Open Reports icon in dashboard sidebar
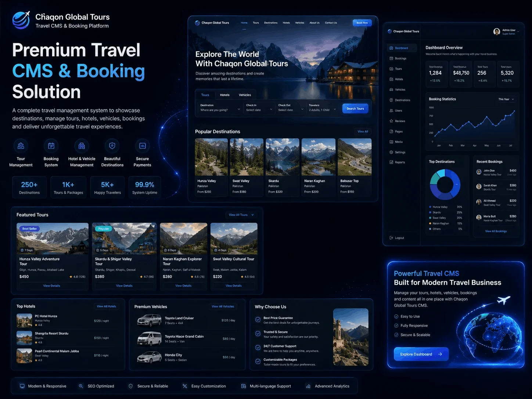 pos(391,162)
